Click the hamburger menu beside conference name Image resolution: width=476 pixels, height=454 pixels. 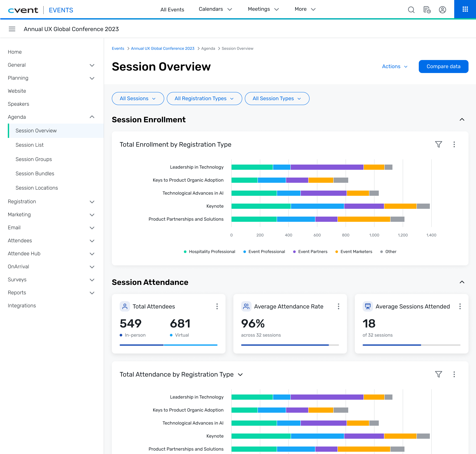tap(12, 29)
